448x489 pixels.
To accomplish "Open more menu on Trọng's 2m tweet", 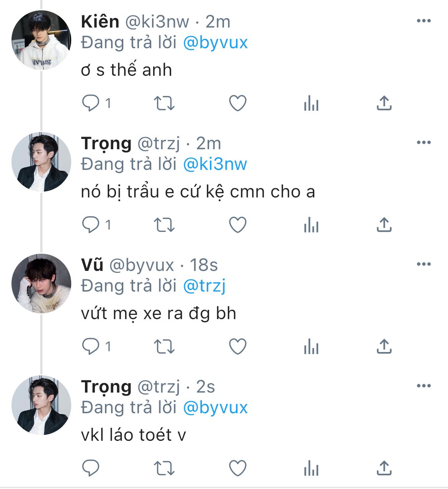I will 423,143.
